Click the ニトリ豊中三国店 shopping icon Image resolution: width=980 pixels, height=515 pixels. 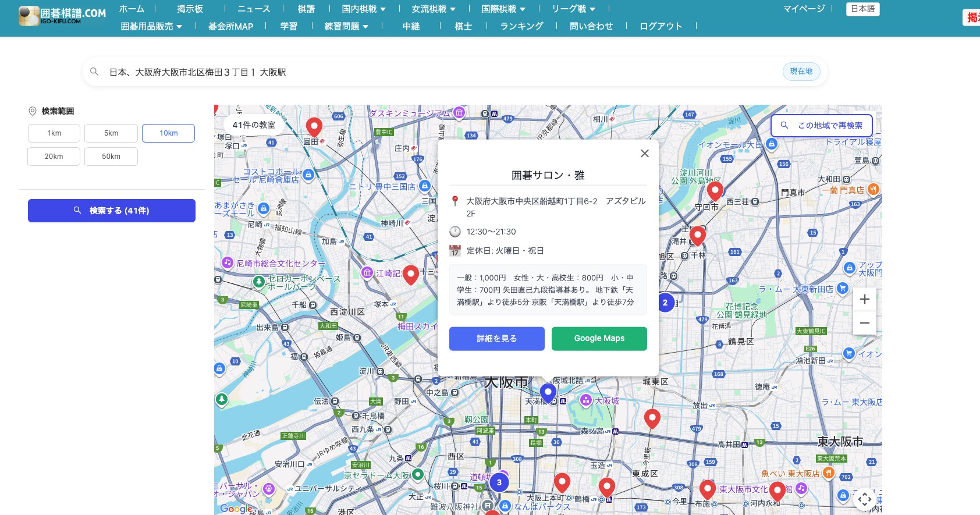425,186
